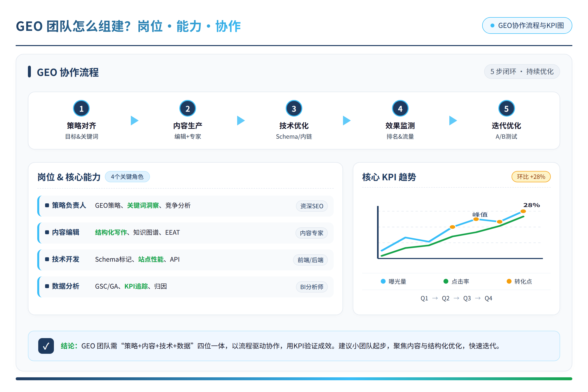Click the A/B测试 subtitle
Image resolution: width=588 pixels, height=392 pixels.
506,136
